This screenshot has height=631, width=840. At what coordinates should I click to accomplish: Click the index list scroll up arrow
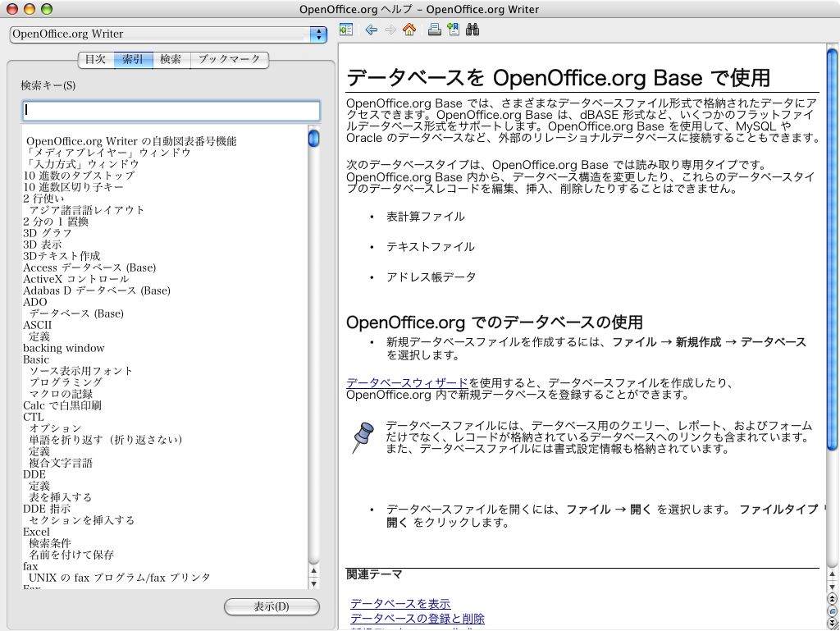click(314, 571)
